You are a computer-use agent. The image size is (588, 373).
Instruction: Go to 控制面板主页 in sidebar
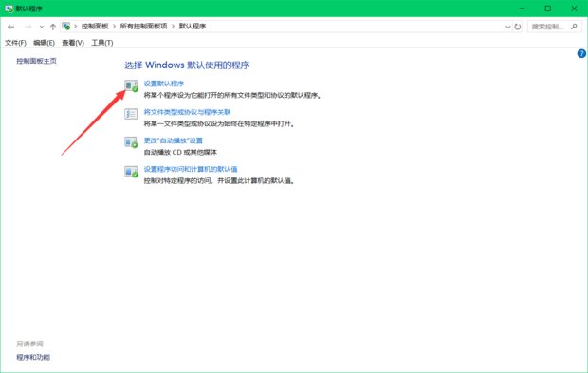[36, 61]
